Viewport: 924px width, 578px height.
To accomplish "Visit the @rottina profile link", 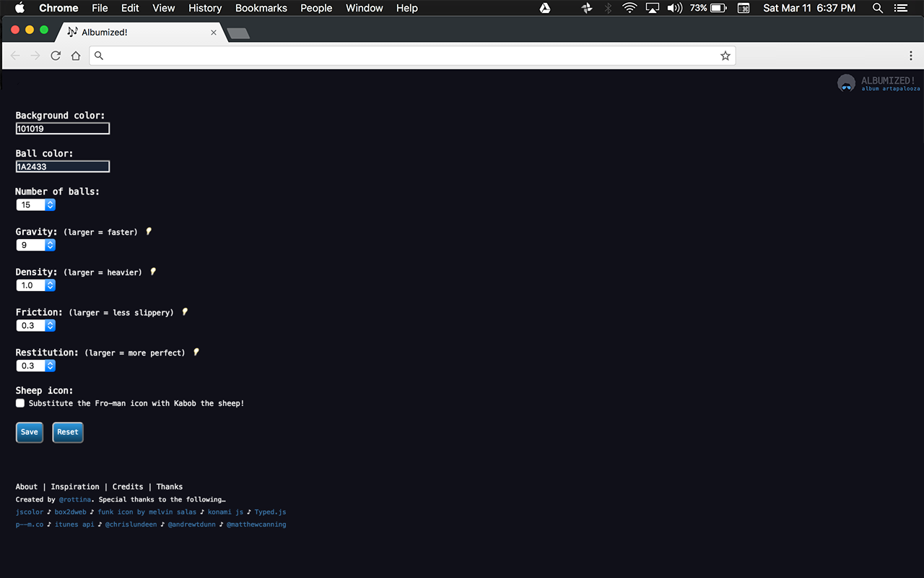I will pos(75,499).
